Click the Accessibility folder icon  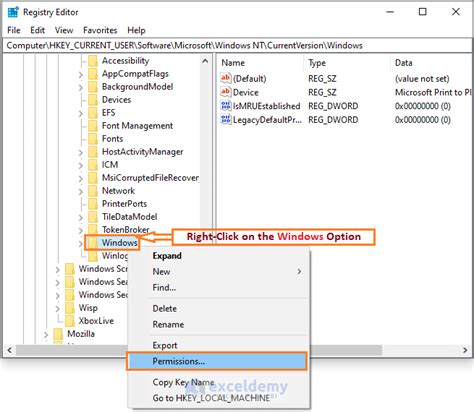(x=93, y=61)
